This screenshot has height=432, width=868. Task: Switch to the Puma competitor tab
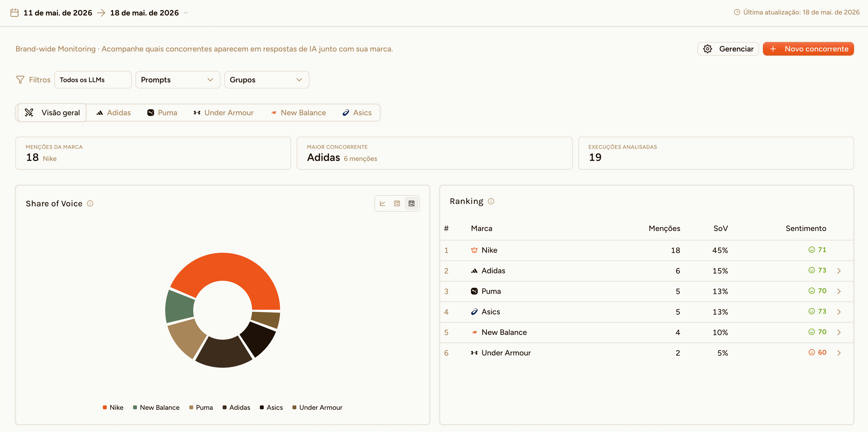(x=162, y=113)
